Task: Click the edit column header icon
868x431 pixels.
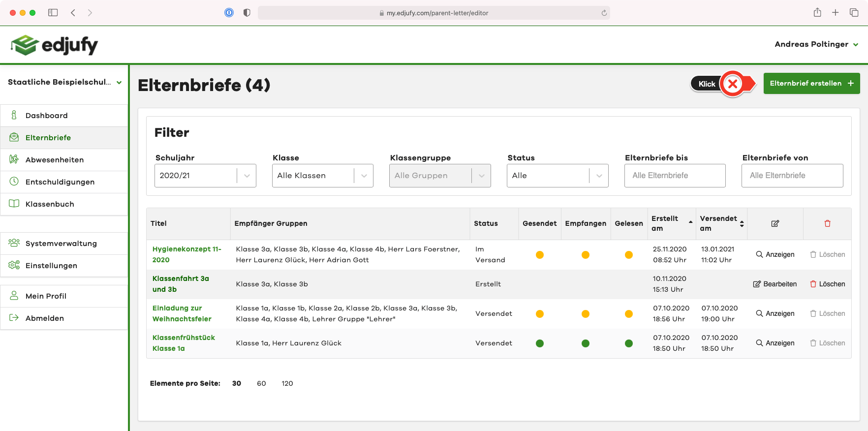Action: coord(775,223)
